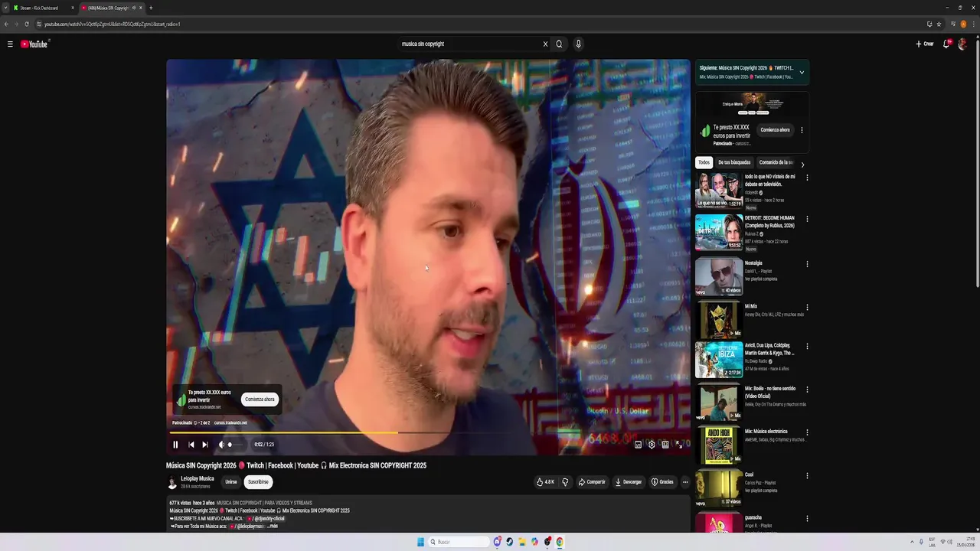Clear the search box with the X
Image resolution: width=980 pixels, height=551 pixels.
point(545,44)
